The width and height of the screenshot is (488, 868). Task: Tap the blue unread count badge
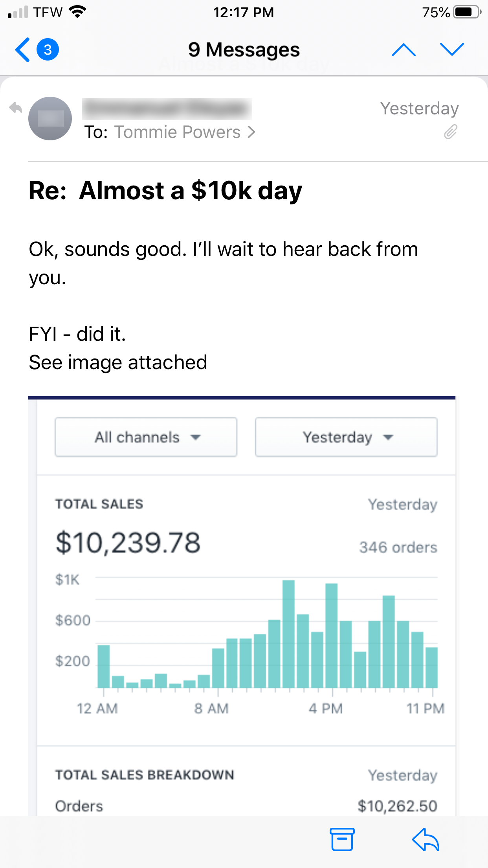click(x=48, y=50)
